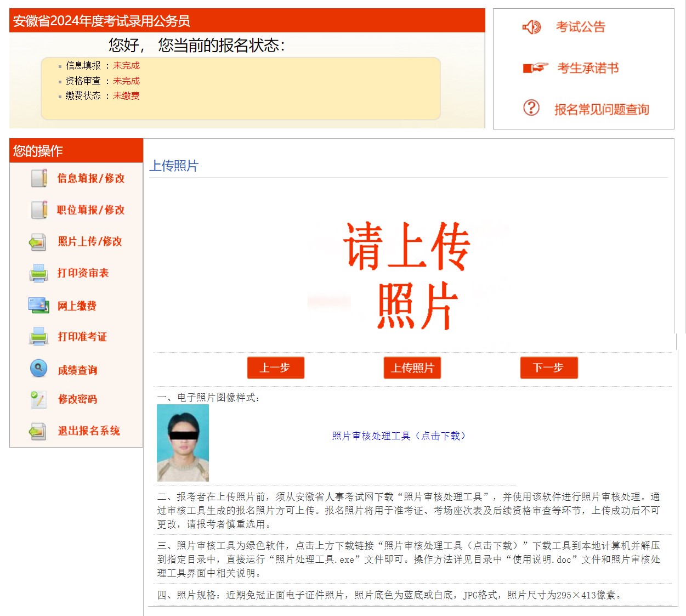Click the pencil note icon beside 修改密码
The width and height of the screenshot is (686, 616).
pos(38,399)
